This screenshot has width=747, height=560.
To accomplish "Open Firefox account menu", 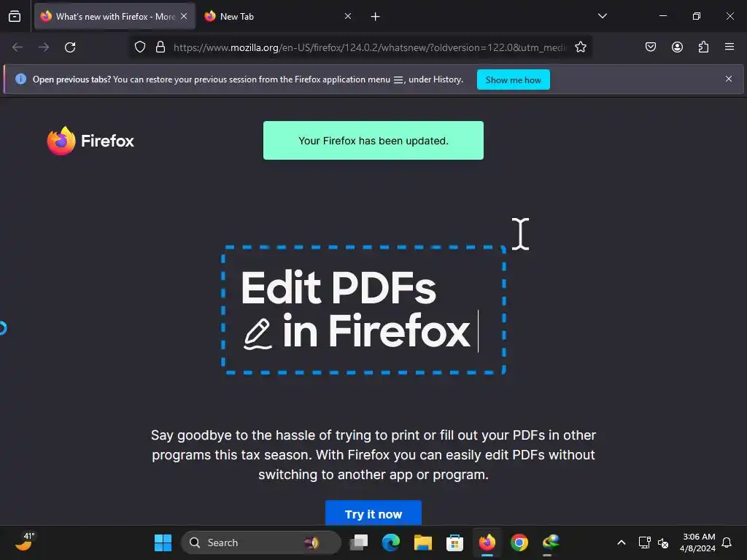I will click(677, 47).
